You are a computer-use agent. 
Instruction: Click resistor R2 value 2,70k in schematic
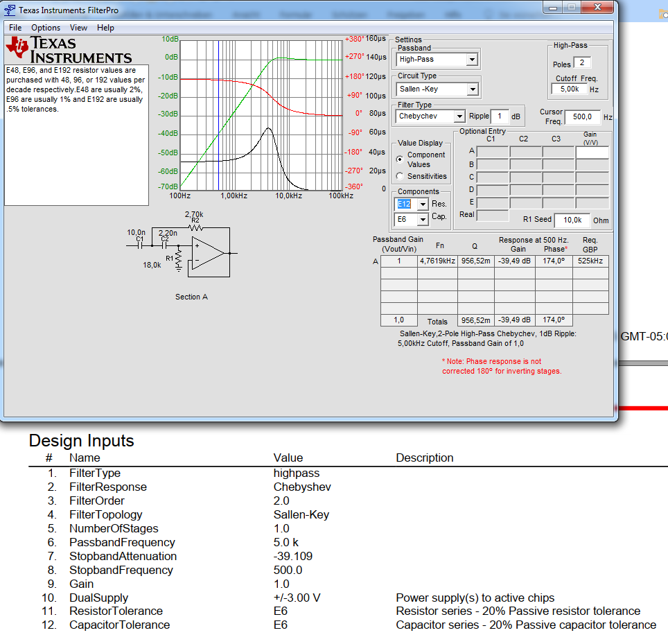point(194,214)
